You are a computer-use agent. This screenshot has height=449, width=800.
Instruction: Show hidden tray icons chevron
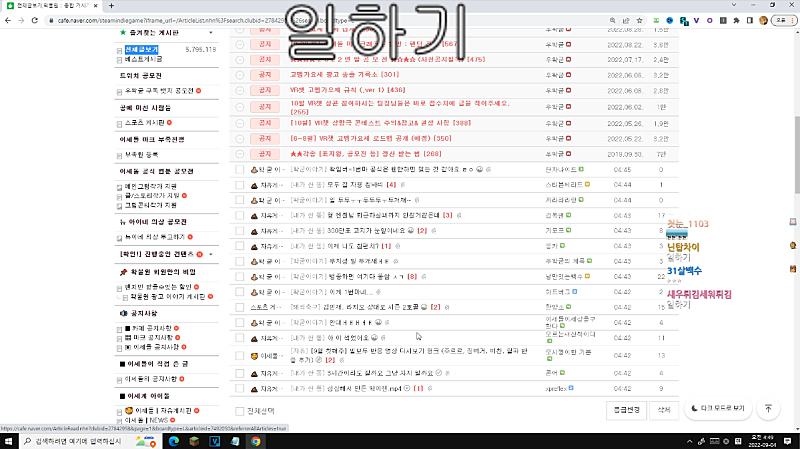[689, 441]
